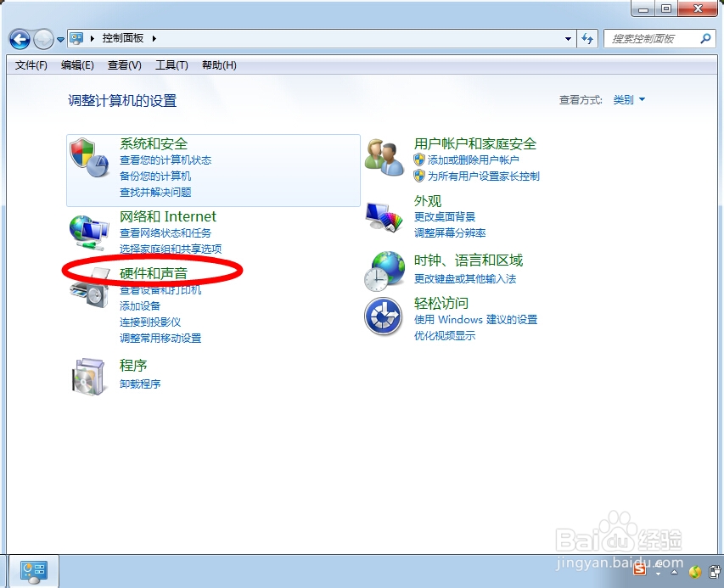
Task: Click the 网络和 Internet globe icon
Action: point(88,232)
